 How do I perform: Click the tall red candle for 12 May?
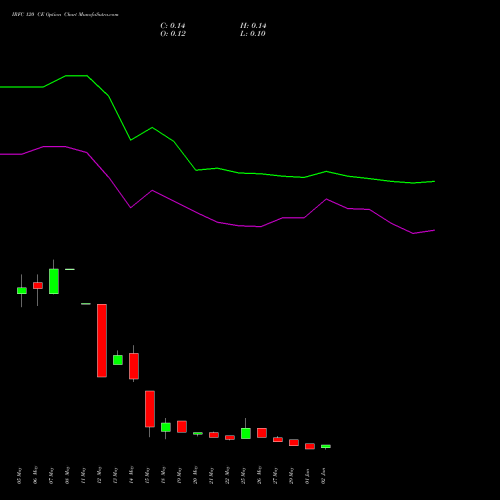click(x=102, y=341)
